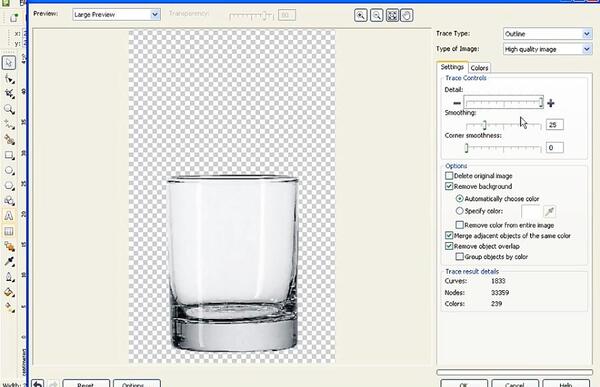Select the Freehand drawing tool
This screenshot has height=387, width=600.
click(9, 124)
